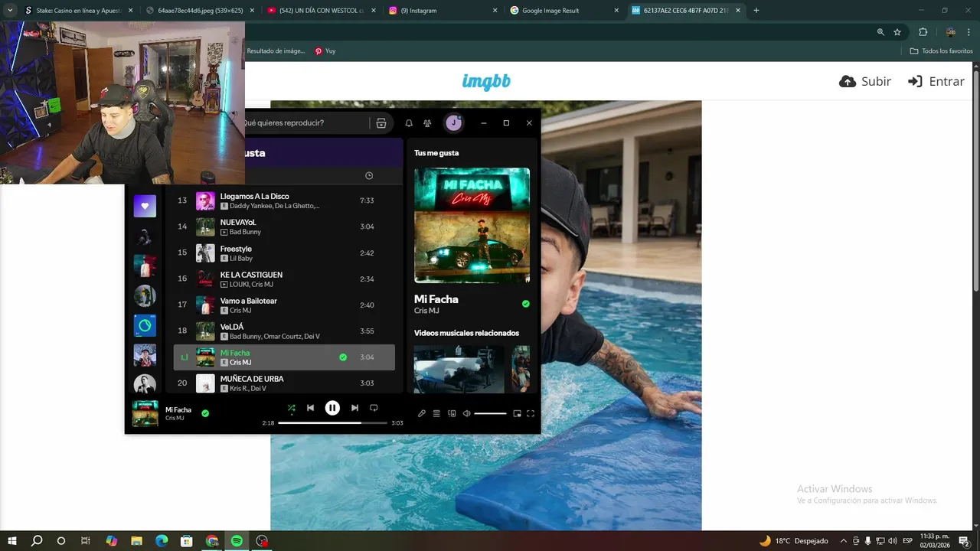Image resolution: width=980 pixels, height=551 pixels.
Task: Open the Mi Facha album cover in right panel
Action: pyautogui.click(x=472, y=226)
